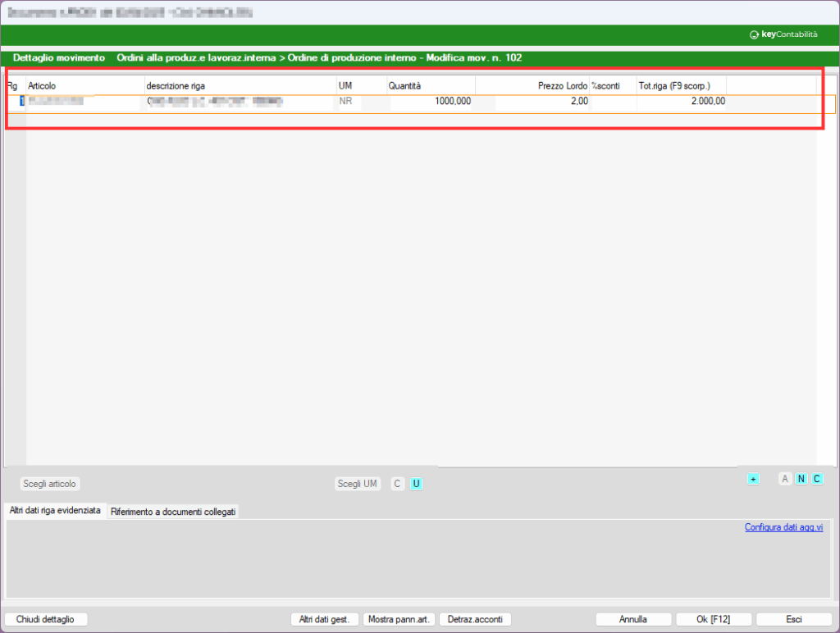Click the plus button to add a row
This screenshot has height=633, width=840.
pos(753,479)
